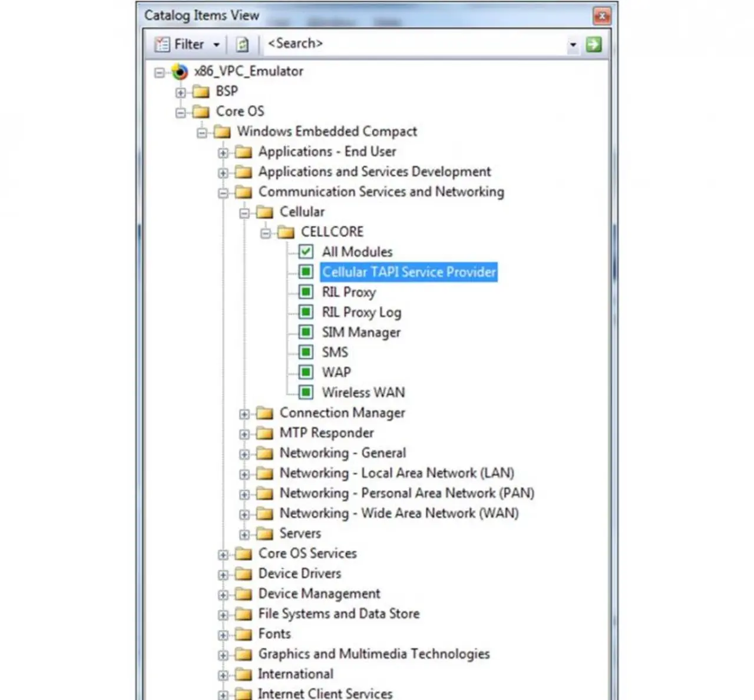754x700 pixels.
Task: Expand the Servers folder node
Action: click(244, 535)
